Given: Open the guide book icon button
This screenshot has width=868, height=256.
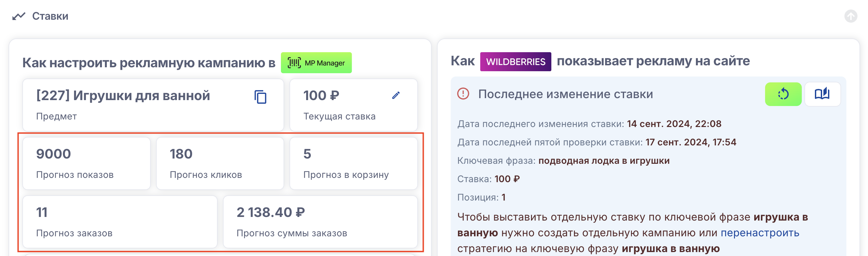Looking at the screenshot, I should pyautogui.click(x=822, y=94).
